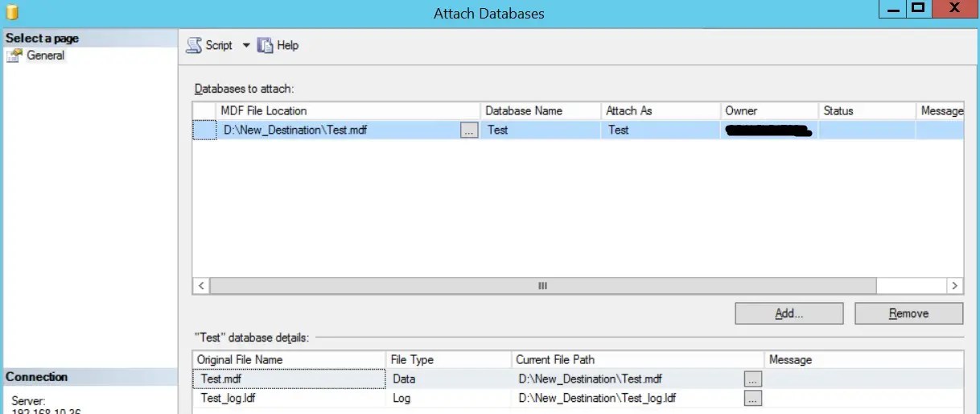Click the details Message column header
The image size is (980, 414).
pyautogui.click(x=863, y=359)
